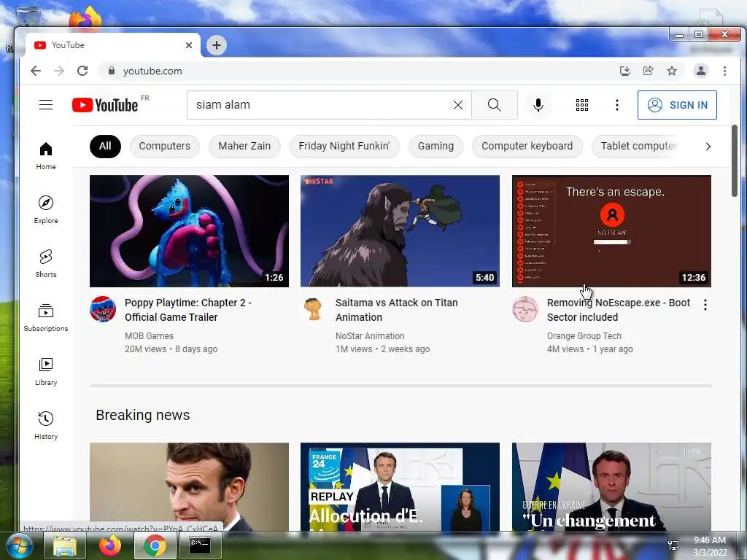Go to Home in the sidebar
The height and width of the screenshot is (560, 747).
(46, 156)
